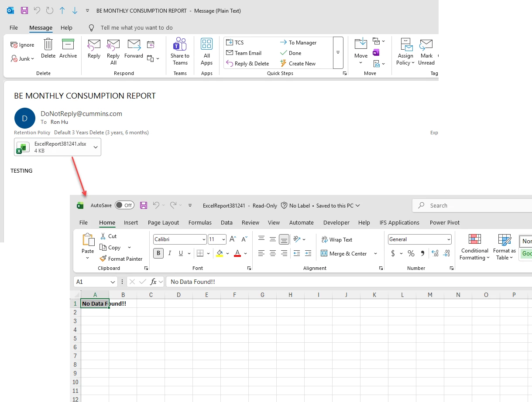
Task: Click the Insert Function fx button
Action: point(154,282)
